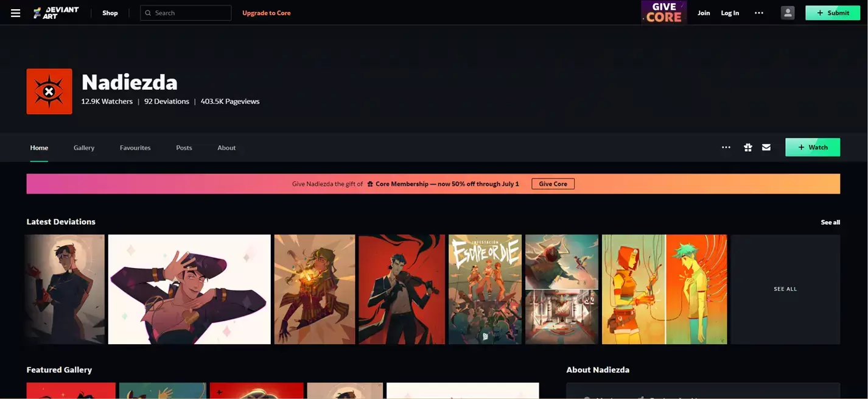Click the green Submit button
This screenshot has width=868, height=399.
click(833, 13)
